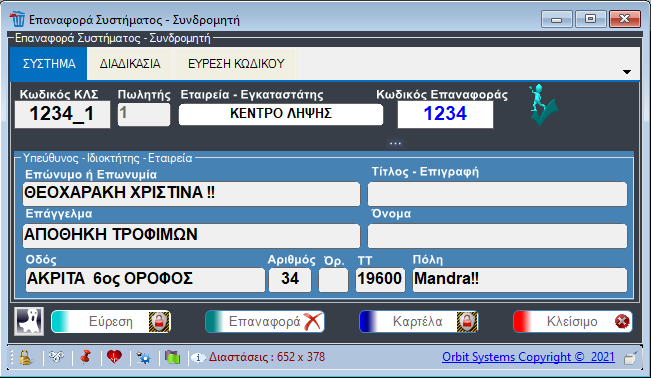Image resolution: width=651 pixels, height=378 pixels.
Task: Close the window with title bar X
Action: point(624,19)
